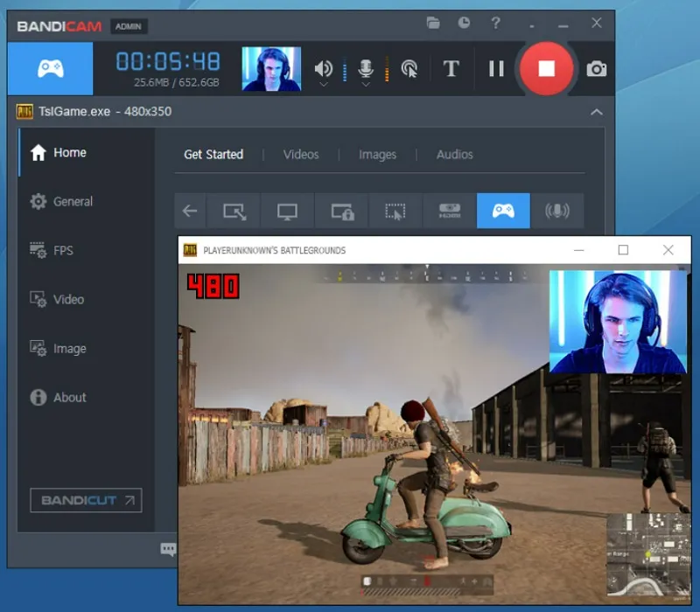This screenshot has width=700, height=612.
Task: Stop the recording with the red button
Action: click(547, 68)
